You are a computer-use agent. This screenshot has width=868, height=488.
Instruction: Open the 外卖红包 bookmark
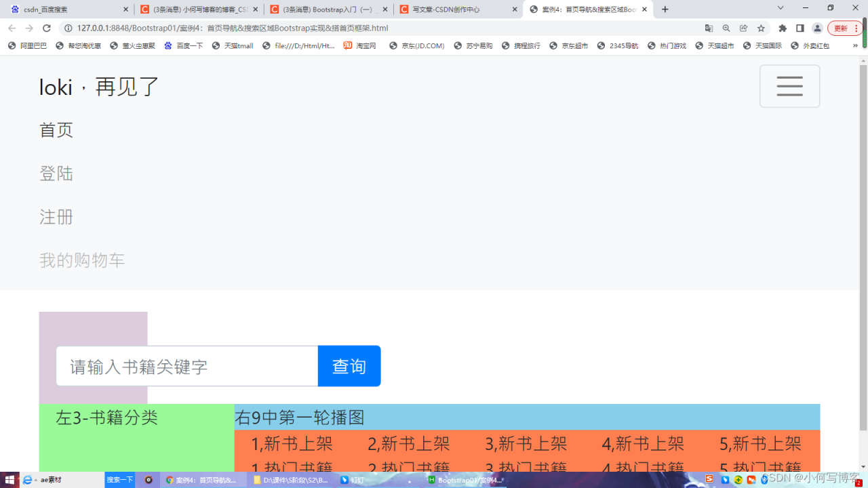810,46
